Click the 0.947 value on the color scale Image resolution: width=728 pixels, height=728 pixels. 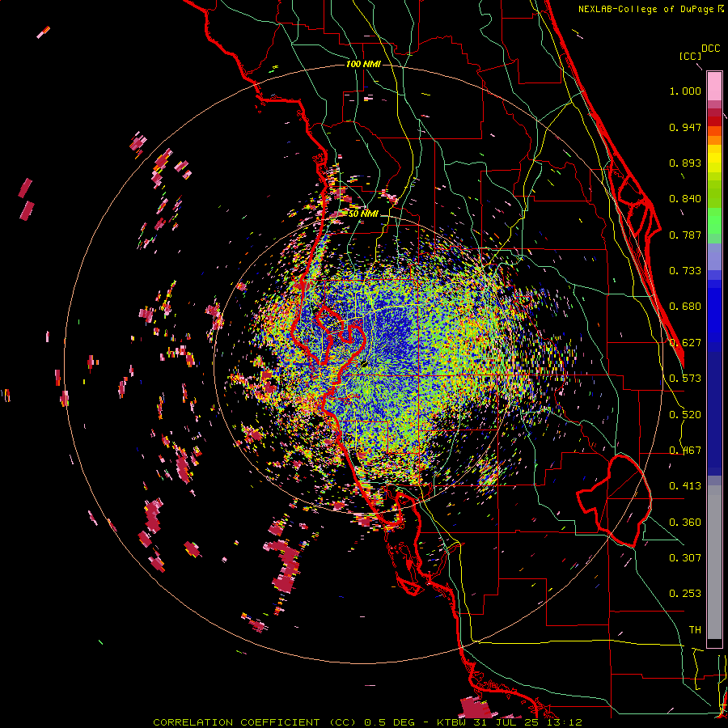click(x=685, y=127)
